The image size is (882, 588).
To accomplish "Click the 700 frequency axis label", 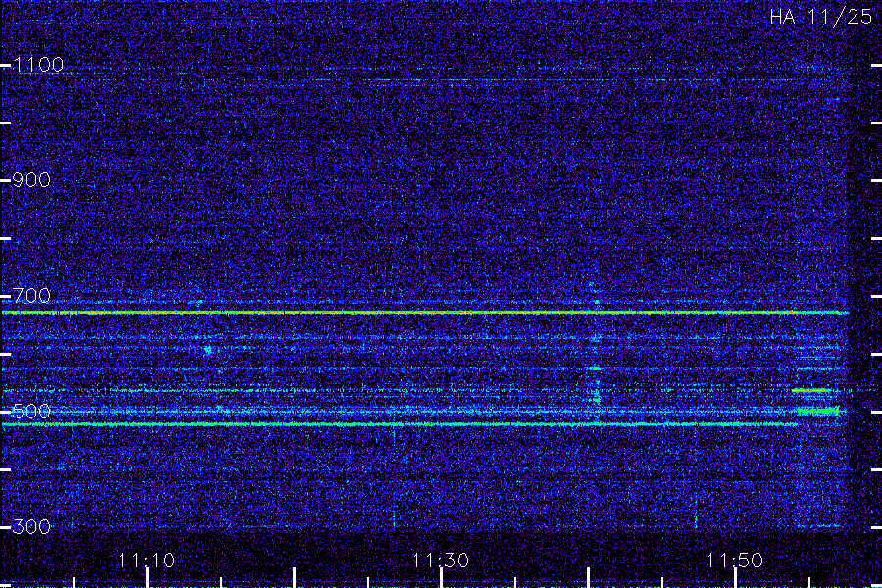I will point(31,295).
